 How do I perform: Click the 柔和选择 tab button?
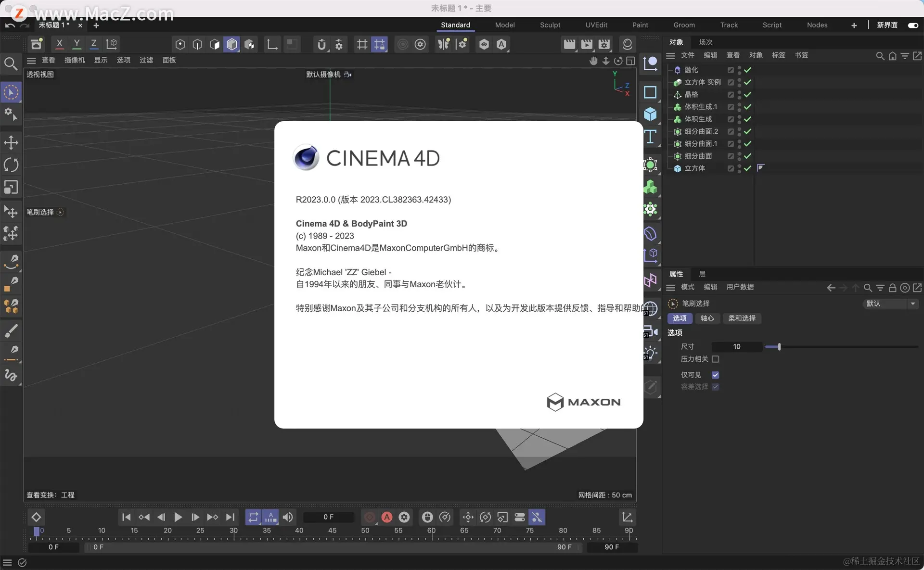(x=742, y=318)
